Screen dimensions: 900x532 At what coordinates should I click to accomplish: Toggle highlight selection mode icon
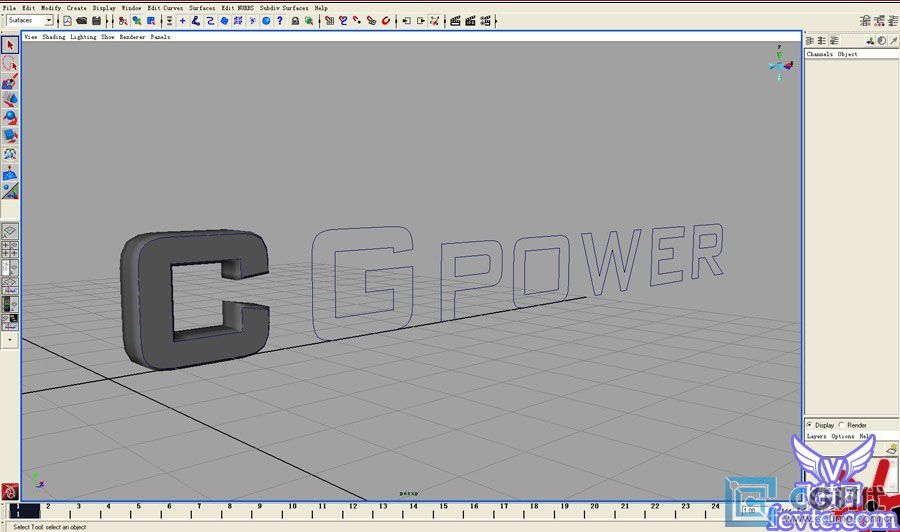pos(309,21)
